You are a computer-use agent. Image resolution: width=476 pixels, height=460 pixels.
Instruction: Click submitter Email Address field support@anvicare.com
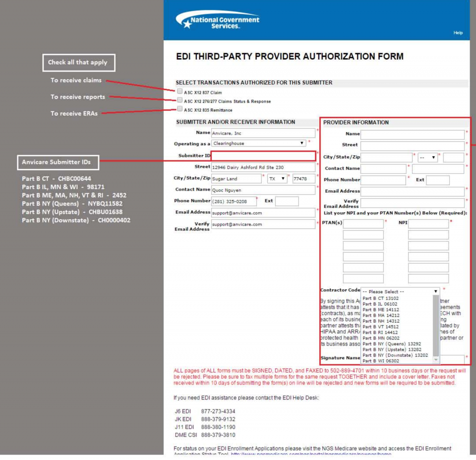[x=263, y=213]
